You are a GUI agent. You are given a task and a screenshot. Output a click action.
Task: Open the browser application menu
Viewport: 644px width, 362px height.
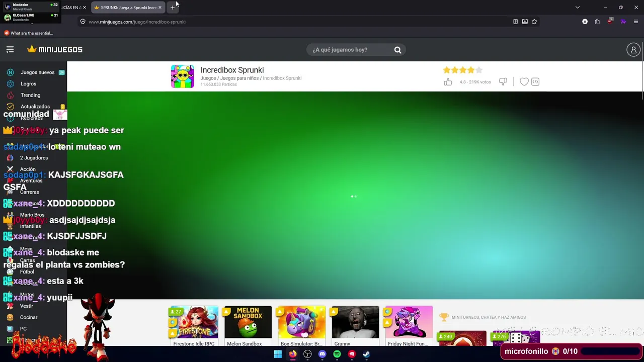coord(636,22)
